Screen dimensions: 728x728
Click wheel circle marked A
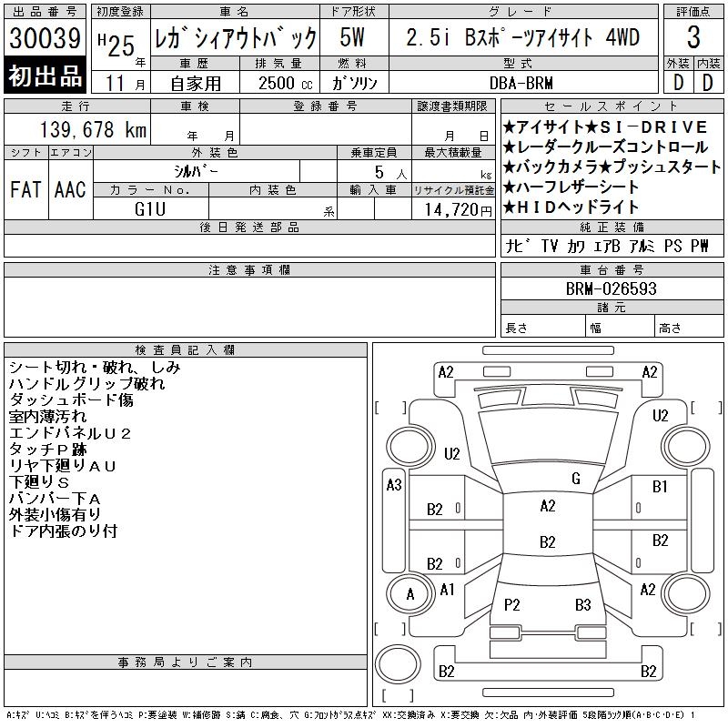click(x=410, y=594)
